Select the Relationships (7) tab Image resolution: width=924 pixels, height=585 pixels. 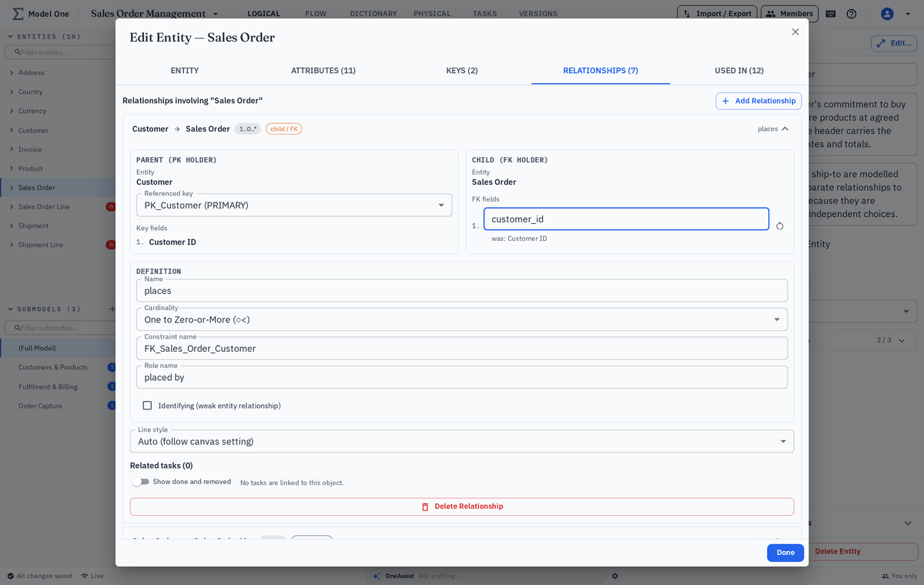click(601, 70)
